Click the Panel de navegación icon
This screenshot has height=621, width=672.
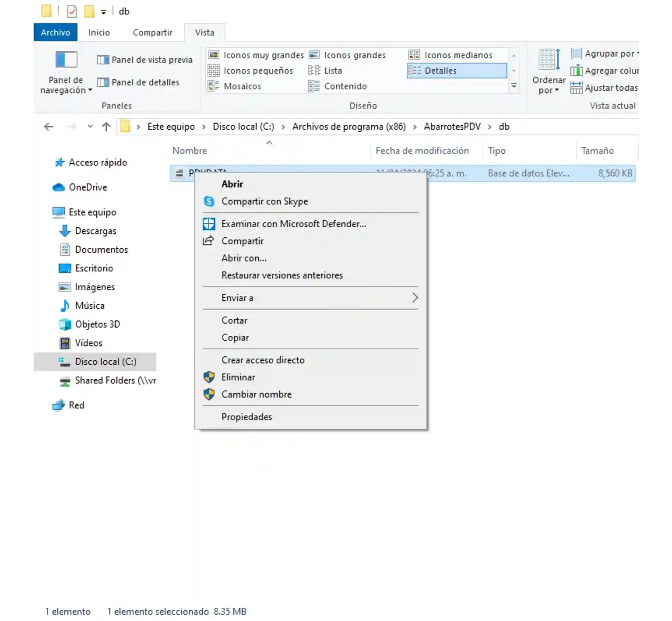coord(66,60)
